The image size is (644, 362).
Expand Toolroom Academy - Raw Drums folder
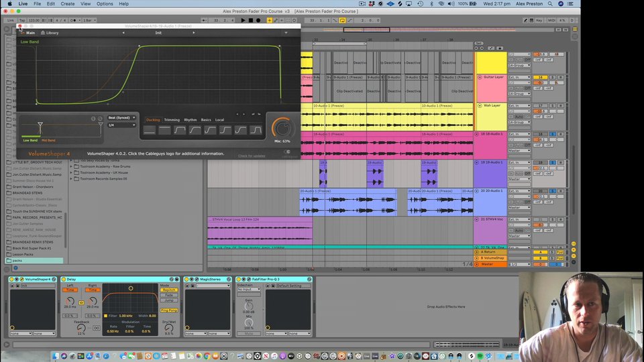click(x=72, y=167)
